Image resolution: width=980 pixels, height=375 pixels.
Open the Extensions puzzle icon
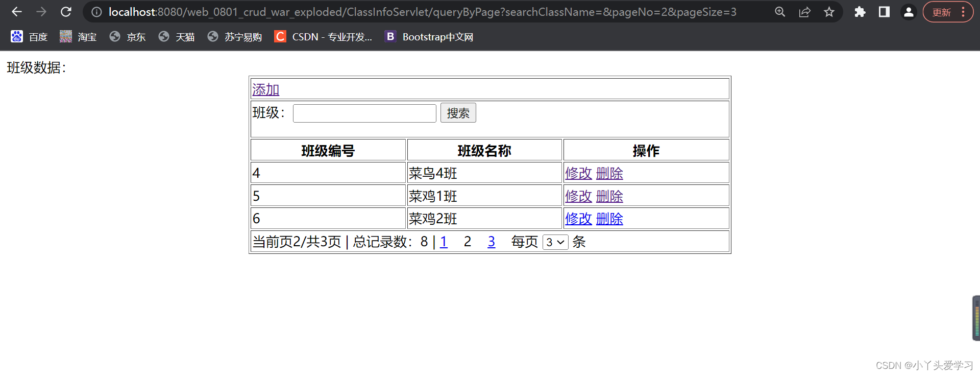[x=860, y=12]
